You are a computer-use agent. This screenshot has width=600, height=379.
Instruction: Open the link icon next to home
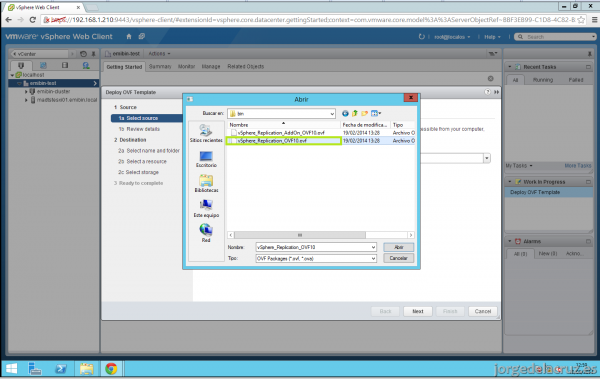[x=142, y=36]
